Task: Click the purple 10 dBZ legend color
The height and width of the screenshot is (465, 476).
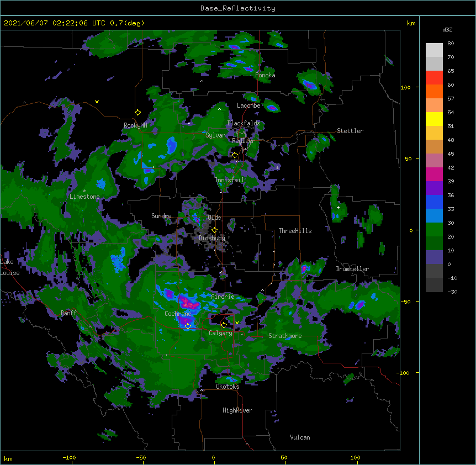Action: point(434,257)
